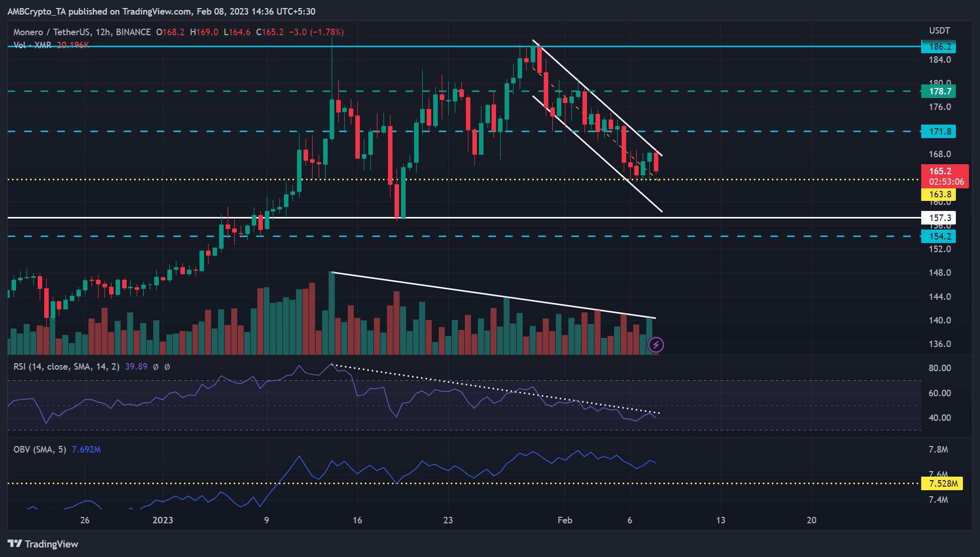Click the open price O168.2 value
This screenshot has height=557, width=980.
tap(170, 32)
